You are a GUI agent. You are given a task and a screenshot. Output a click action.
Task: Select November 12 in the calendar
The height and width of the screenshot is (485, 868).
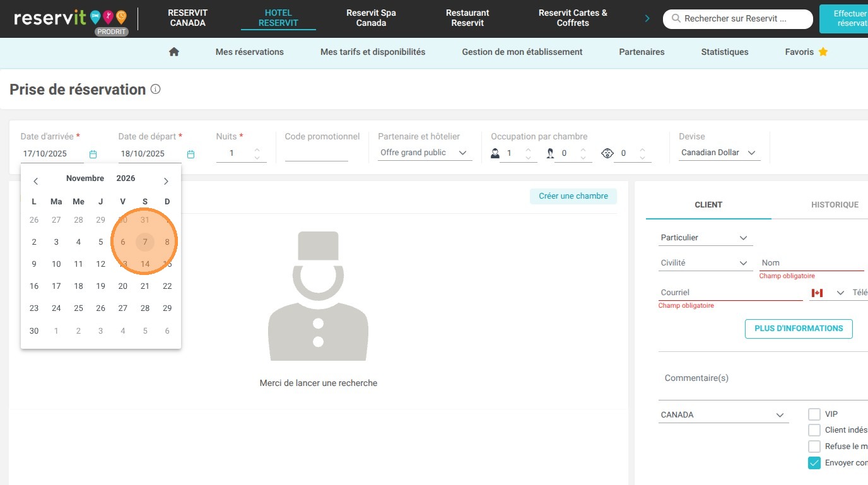[100, 264]
